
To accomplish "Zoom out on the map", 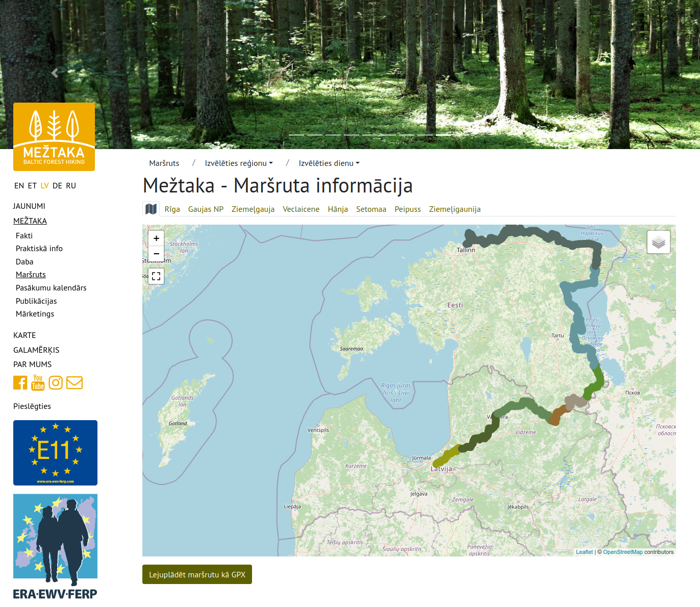I will click(x=156, y=253).
